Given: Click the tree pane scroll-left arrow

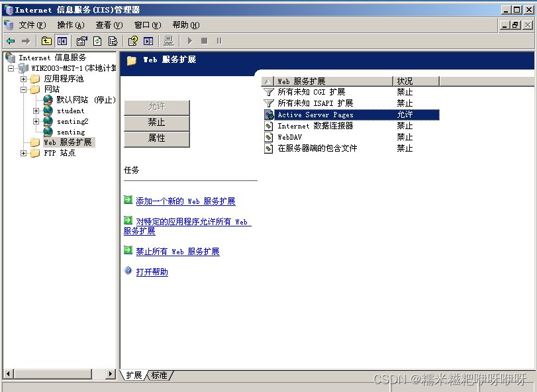Looking at the screenshot, I should click(8, 374).
